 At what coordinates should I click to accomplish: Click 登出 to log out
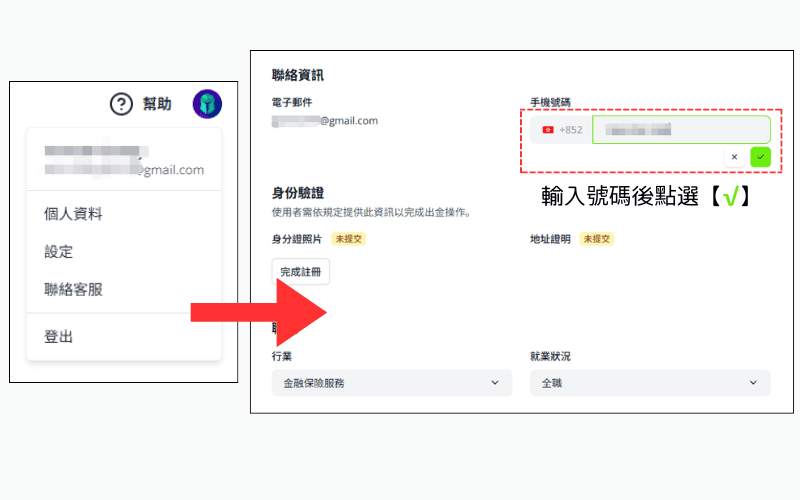[x=59, y=337]
